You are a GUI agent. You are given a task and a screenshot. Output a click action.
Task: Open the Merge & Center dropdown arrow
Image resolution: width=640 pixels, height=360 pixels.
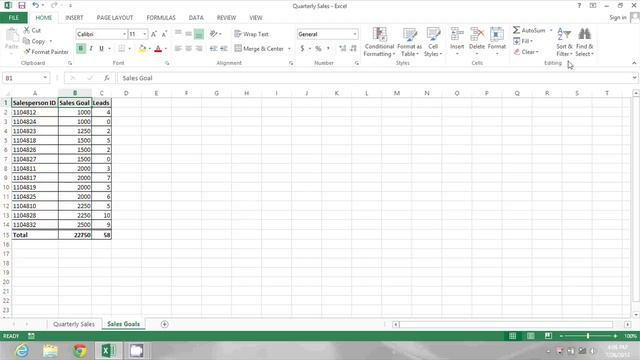pos(289,49)
